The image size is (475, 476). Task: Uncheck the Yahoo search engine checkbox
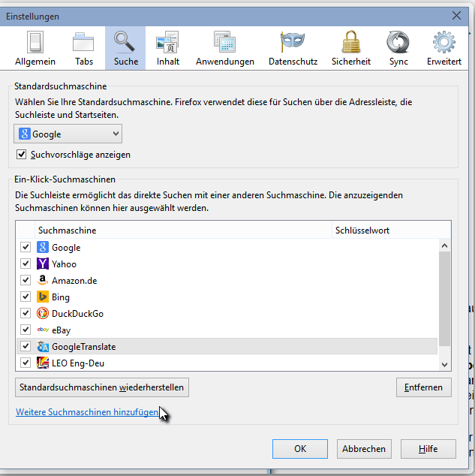[26, 264]
